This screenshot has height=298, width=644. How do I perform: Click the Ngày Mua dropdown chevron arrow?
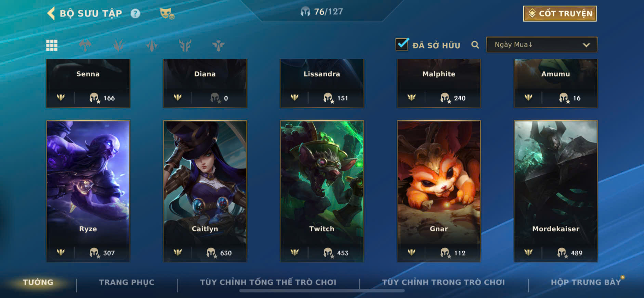(586, 45)
